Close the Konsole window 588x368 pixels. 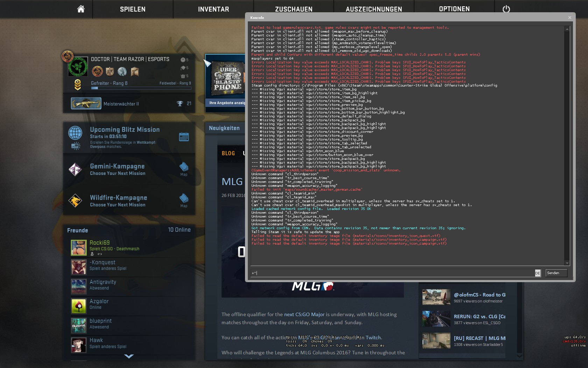569,18
